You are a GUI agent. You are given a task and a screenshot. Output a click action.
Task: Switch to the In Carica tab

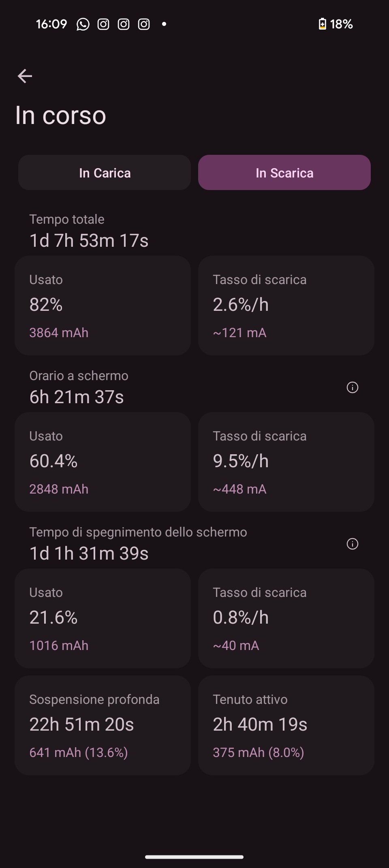105,173
